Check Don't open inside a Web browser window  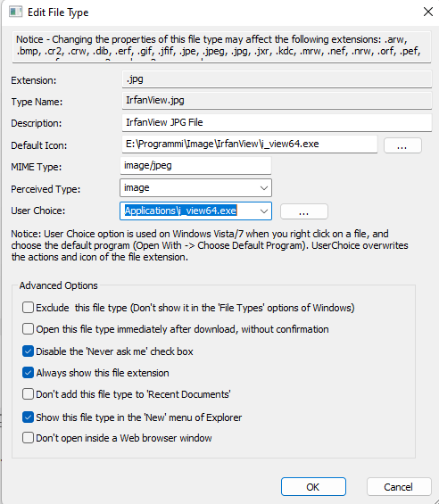pos(28,438)
